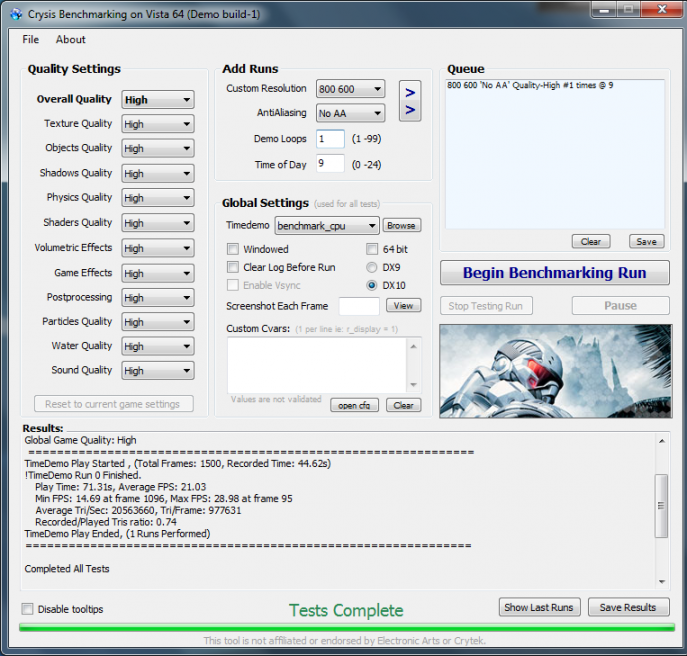Click 'Global Game Quality: High' line

80,440
